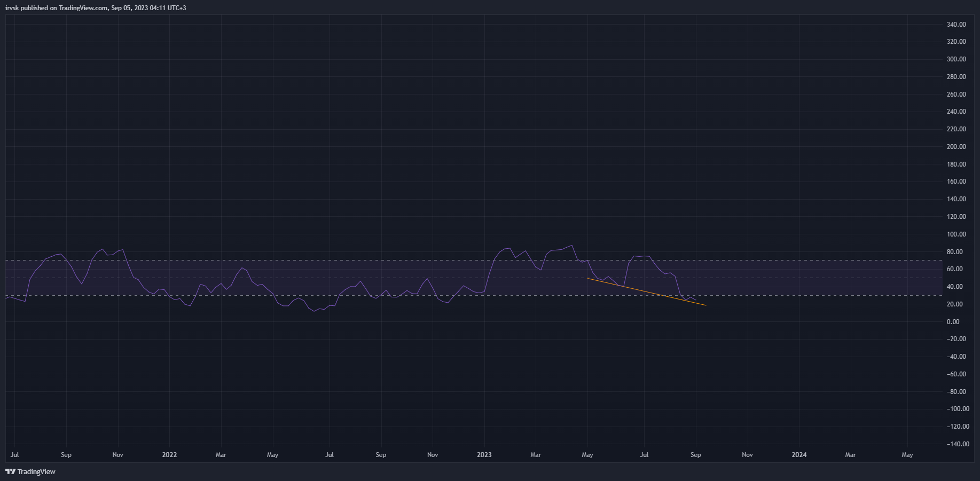Select the orange descending trendline
Screen dimensions: 980x481
click(x=646, y=291)
